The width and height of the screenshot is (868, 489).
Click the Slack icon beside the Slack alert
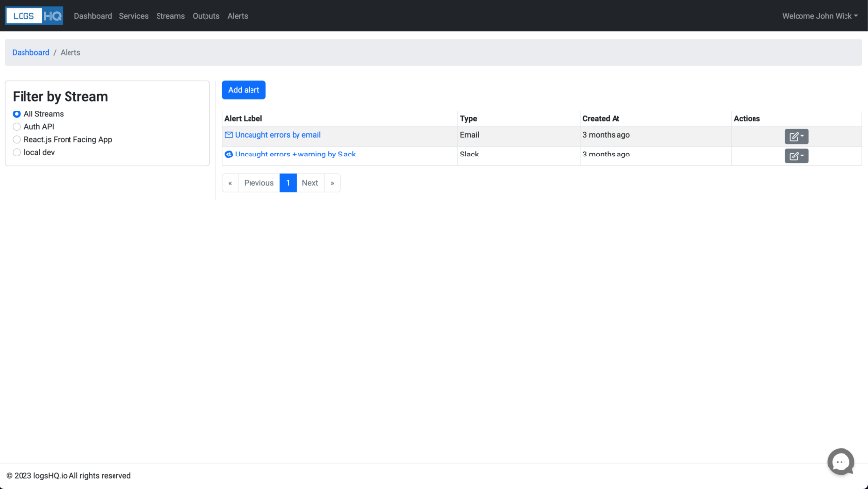(229, 155)
